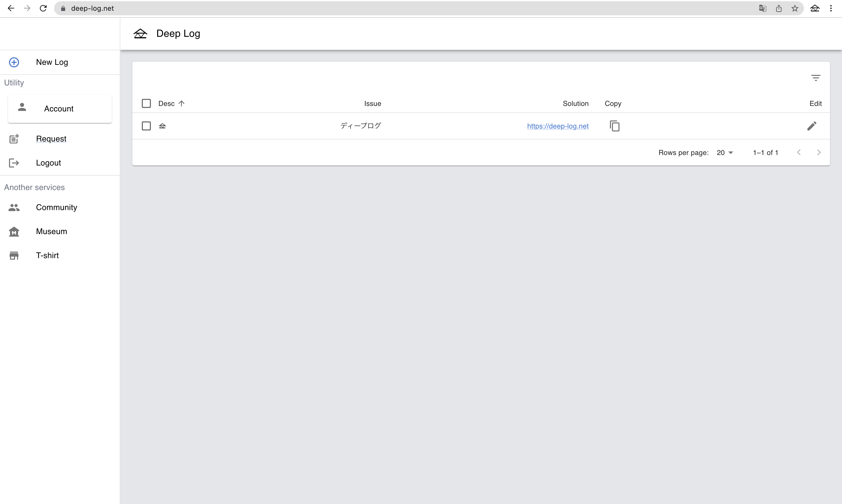This screenshot has height=504, width=842.
Task: Open the browser's translate page icon
Action: (x=763, y=9)
